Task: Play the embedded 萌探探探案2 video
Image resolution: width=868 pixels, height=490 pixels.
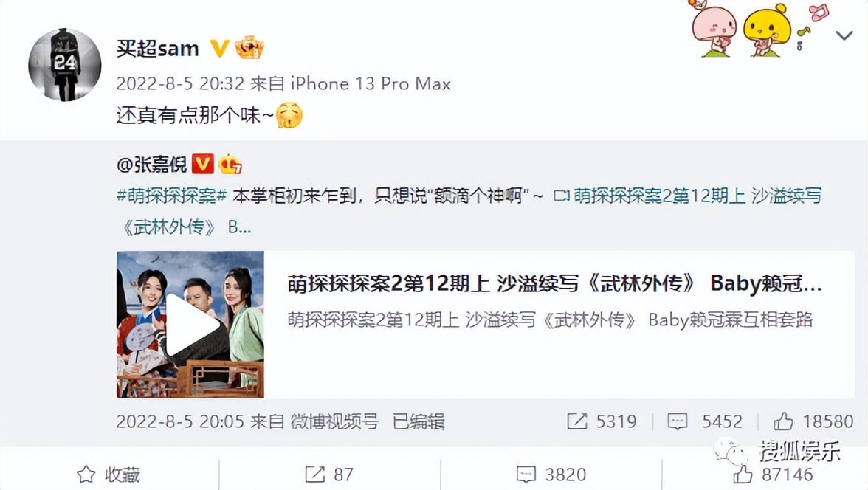Action: [190, 325]
